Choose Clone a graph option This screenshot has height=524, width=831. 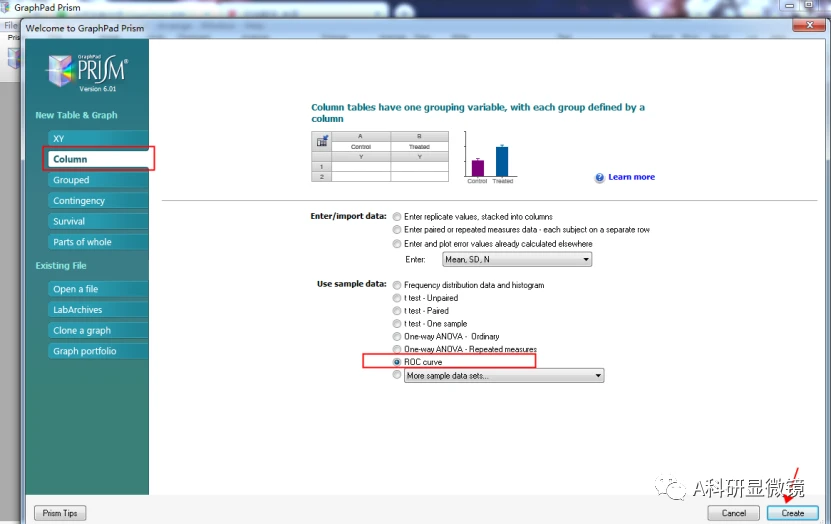point(98,330)
